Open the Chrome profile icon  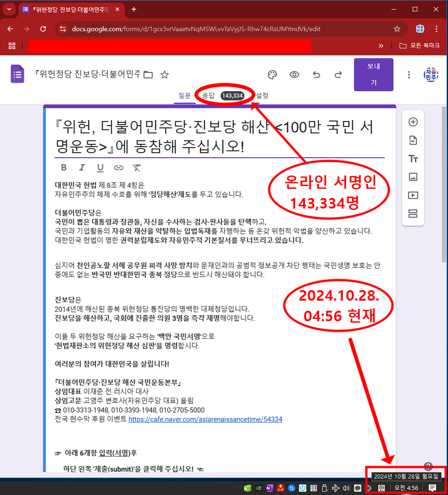coord(420,29)
